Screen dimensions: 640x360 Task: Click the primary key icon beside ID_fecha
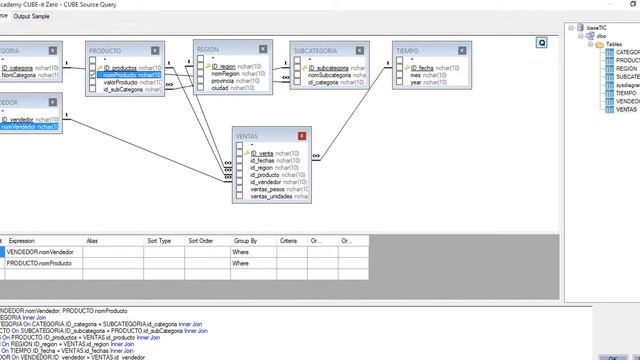coord(407,68)
